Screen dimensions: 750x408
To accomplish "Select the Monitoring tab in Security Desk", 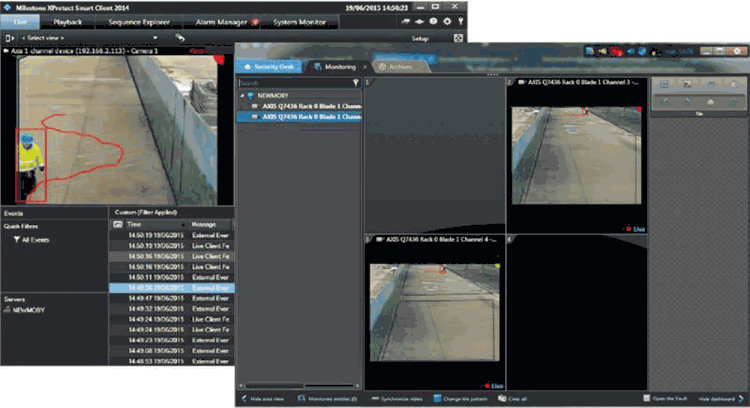I will (340, 67).
